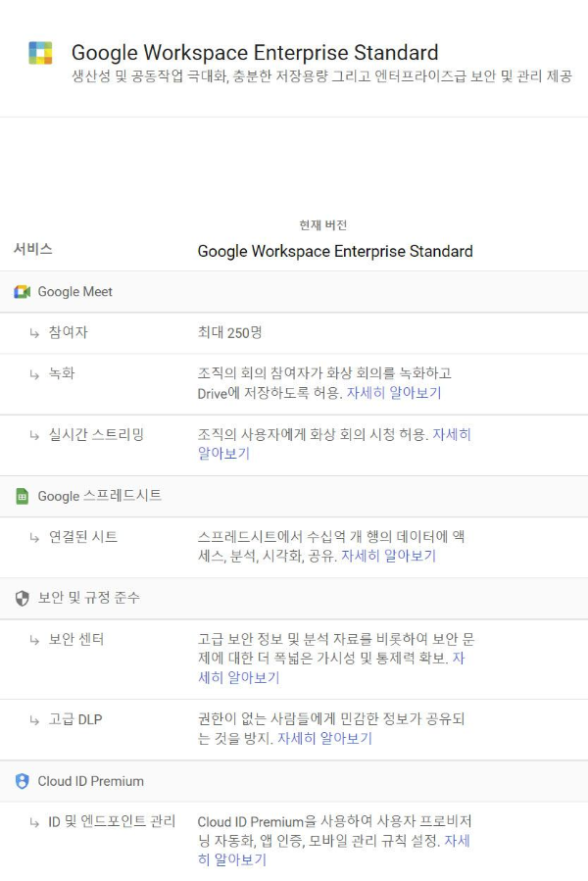Screen dimensions: 588x881
Task: Click the arrow icon beside 녹화
Action: (34, 374)
